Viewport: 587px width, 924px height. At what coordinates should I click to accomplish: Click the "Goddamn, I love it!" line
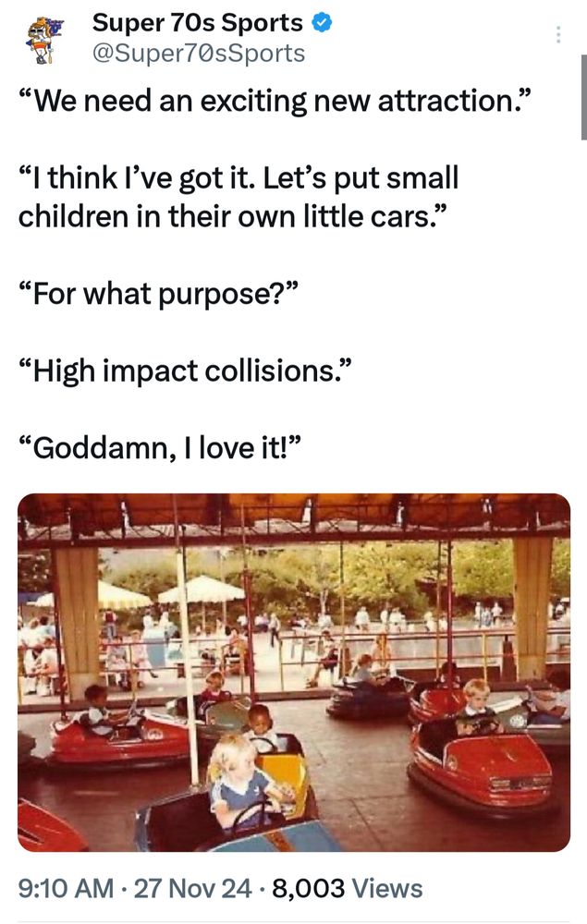pyautogui.click(x=160, y=448)
